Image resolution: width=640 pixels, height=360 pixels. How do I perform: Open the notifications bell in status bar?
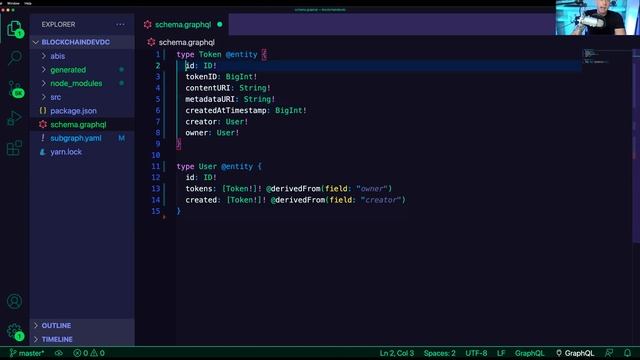point(627,353)
